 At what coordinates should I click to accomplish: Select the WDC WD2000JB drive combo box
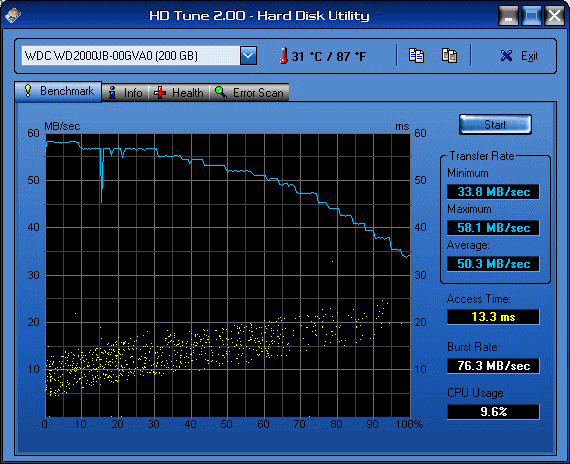coord(139,56)
